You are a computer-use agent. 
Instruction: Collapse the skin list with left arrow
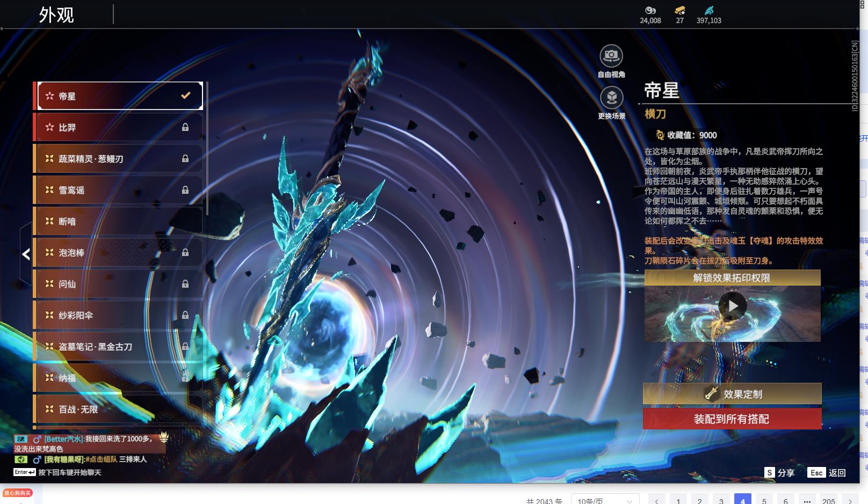click(x=26, y=254)
